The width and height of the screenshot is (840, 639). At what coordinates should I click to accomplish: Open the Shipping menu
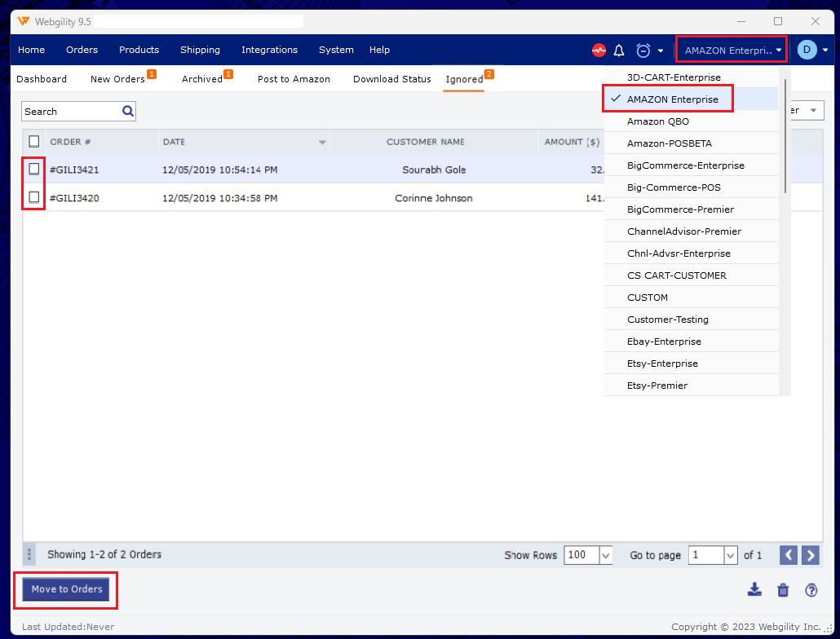pyautogui.click(x=200, y=50)
